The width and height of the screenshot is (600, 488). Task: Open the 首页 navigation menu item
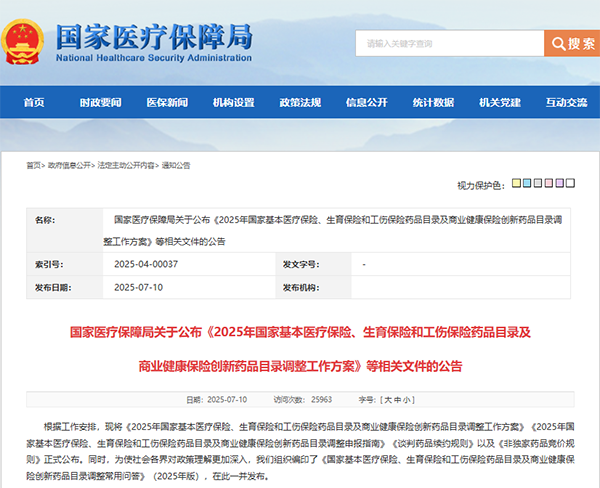(34, 102)
